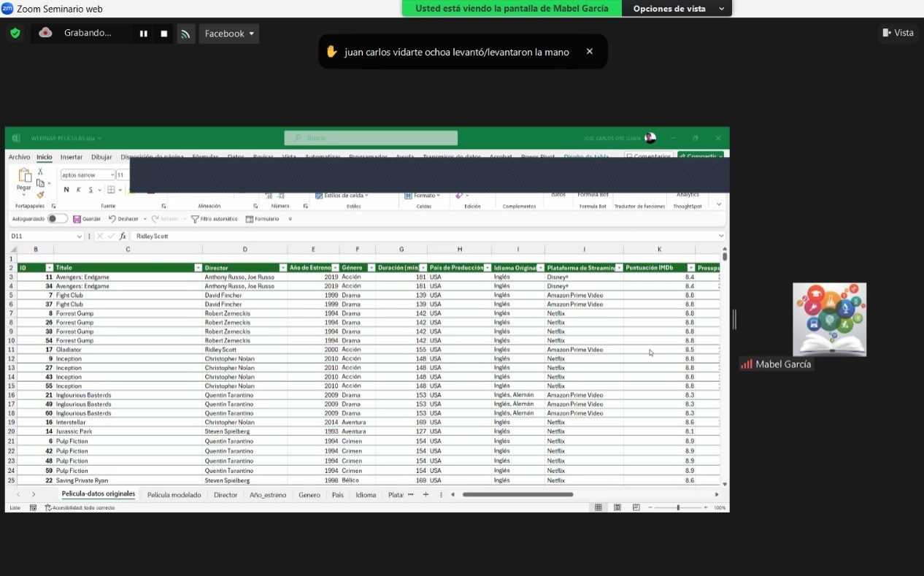Switch to Normal view icon

pyautogui.click(x=598, y=507)
